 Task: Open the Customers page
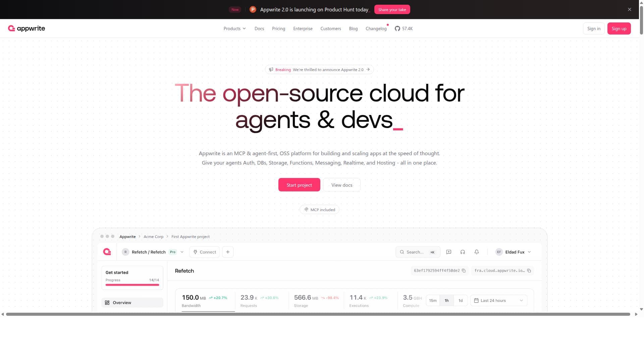tap(331, 28)
